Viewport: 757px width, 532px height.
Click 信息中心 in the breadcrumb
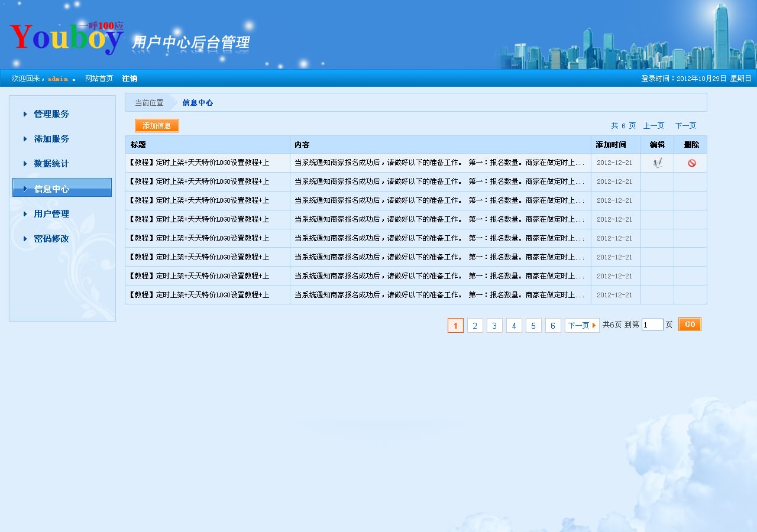tap(198, 103)
